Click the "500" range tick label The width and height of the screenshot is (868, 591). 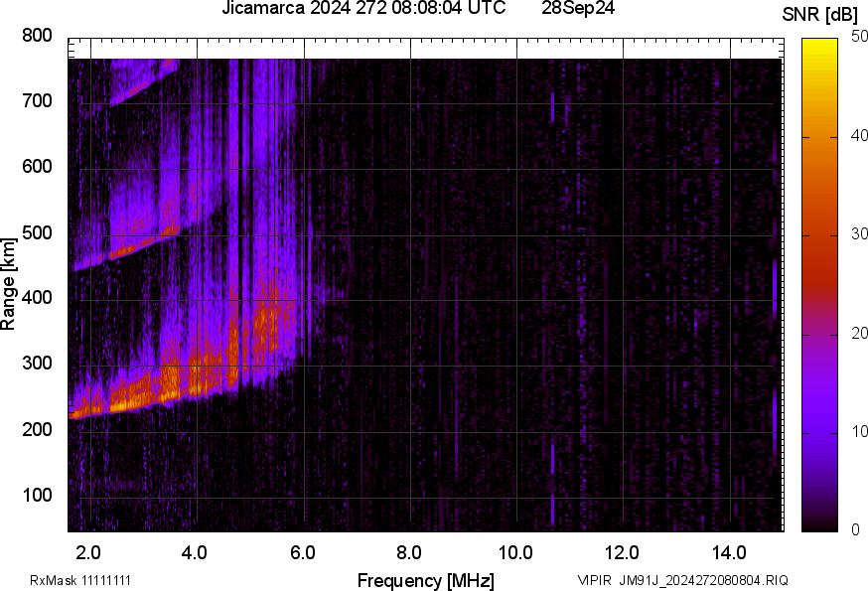(37, 233)
